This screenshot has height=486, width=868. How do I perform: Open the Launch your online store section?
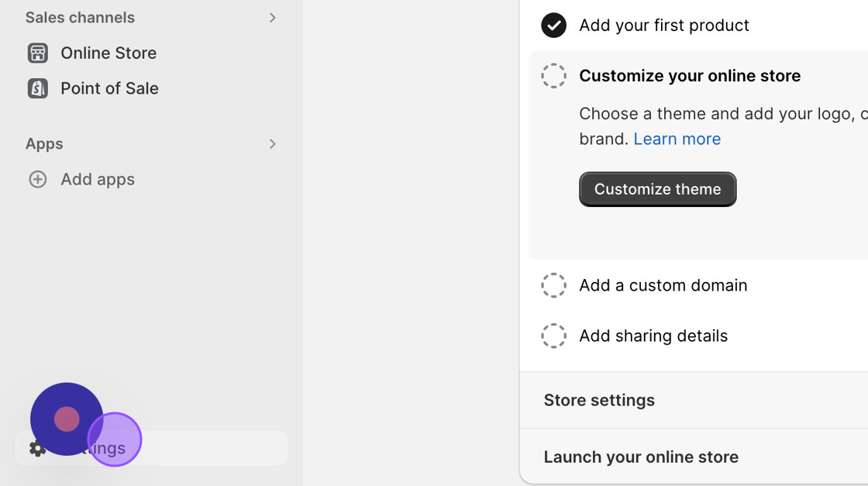pos(641,457)
